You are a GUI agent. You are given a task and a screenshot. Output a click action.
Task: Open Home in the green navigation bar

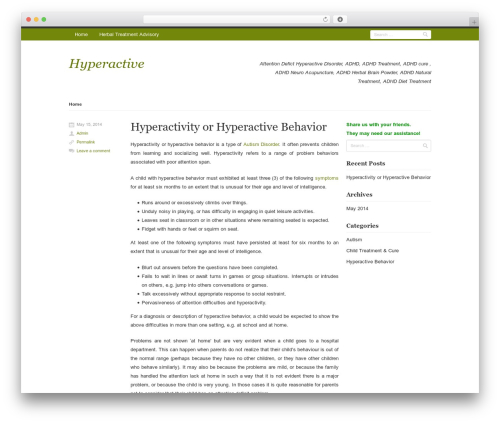tap(81, 34)
